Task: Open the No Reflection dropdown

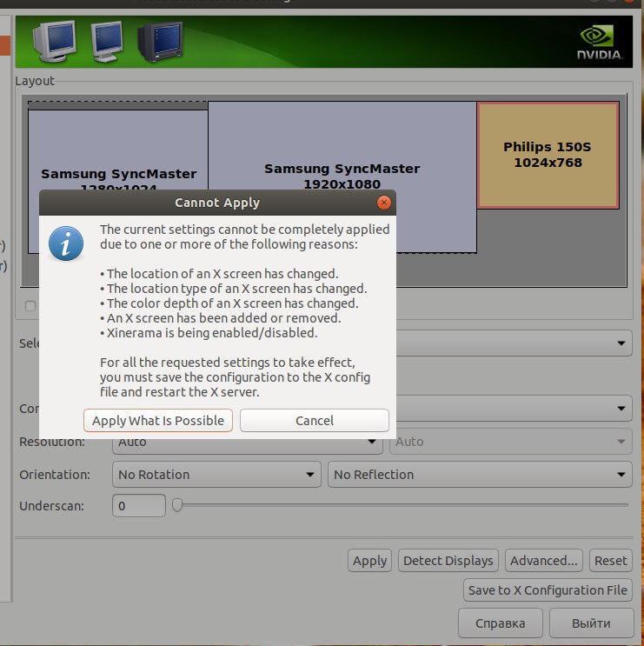Action: click(480, 474)
